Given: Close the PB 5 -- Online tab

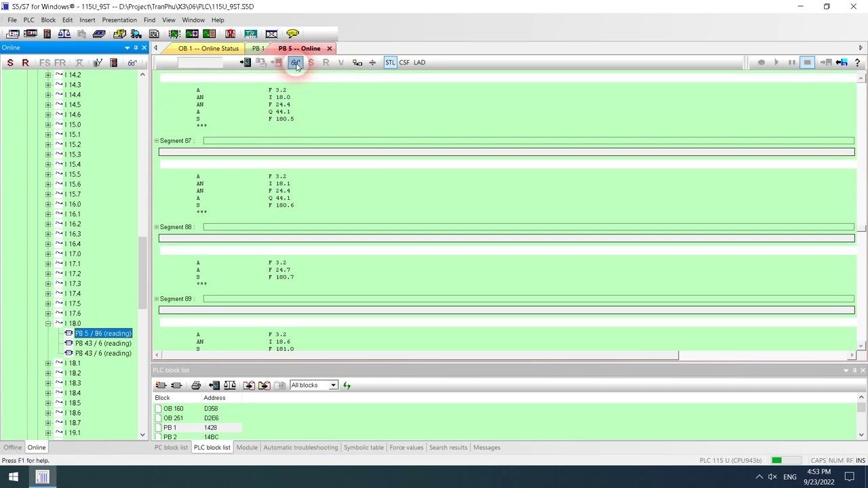Looking at the screenshot, I should tap(330, 48).
